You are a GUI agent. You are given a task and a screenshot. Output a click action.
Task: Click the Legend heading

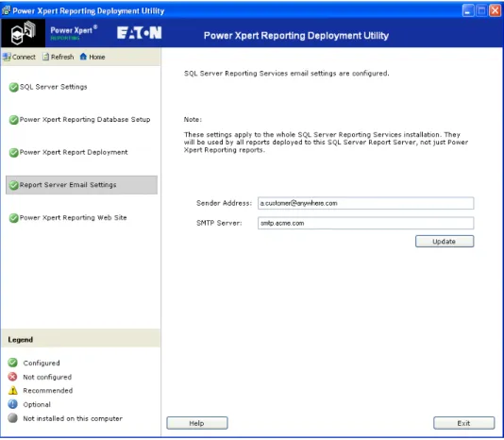(x=21, y=340)
